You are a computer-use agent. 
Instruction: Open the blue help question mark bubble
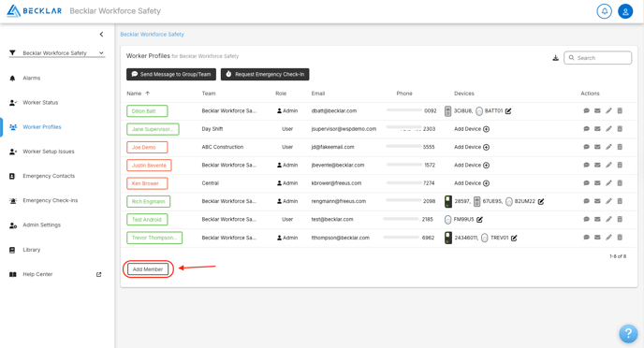(x=628, y=333)
